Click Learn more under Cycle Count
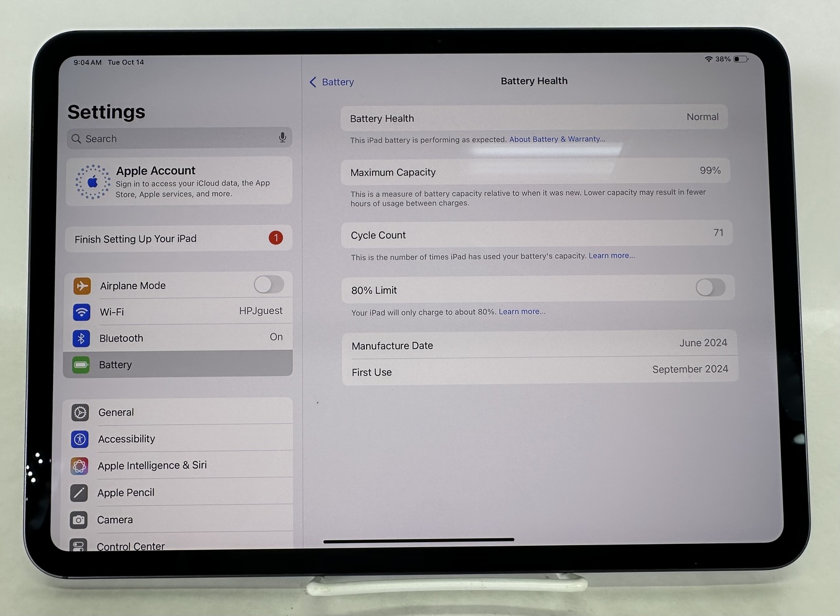840x616 pixels. (611, 256)
